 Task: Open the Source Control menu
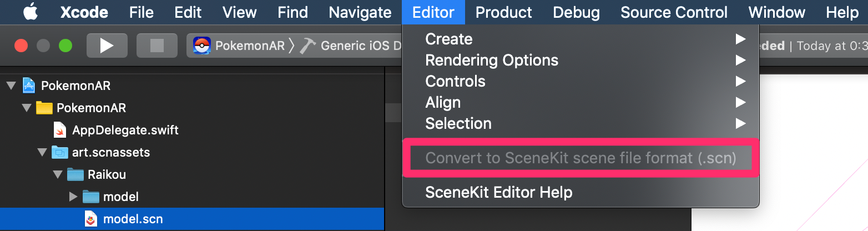tap(674, 12)
